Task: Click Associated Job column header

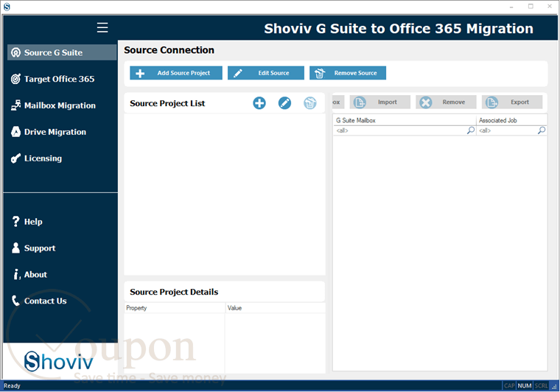Action: [511, 120]
